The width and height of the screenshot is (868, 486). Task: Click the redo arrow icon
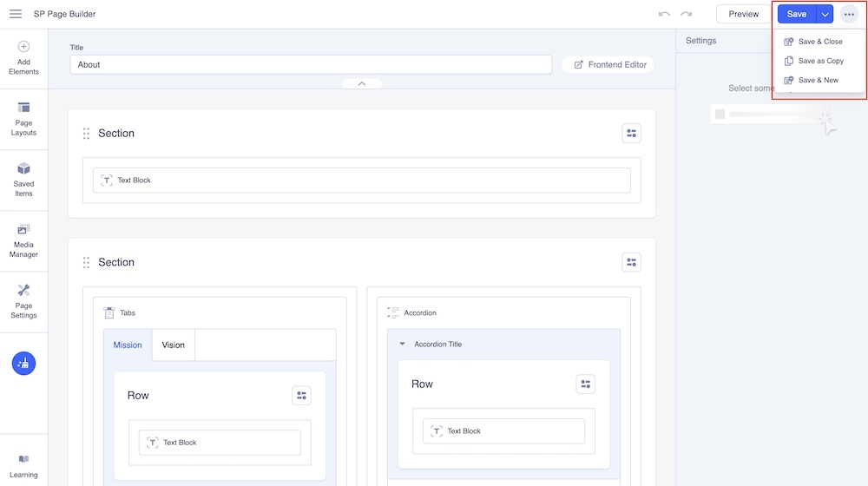tap(687, 14)
